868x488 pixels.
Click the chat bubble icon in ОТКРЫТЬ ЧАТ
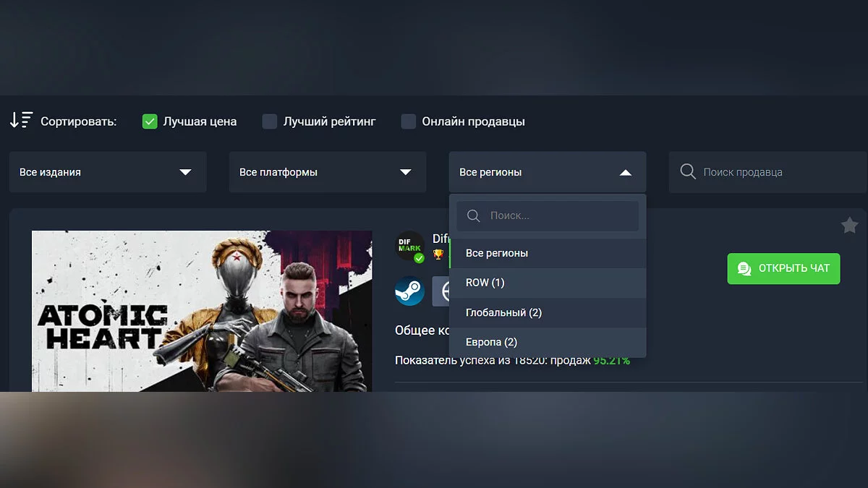744,269
